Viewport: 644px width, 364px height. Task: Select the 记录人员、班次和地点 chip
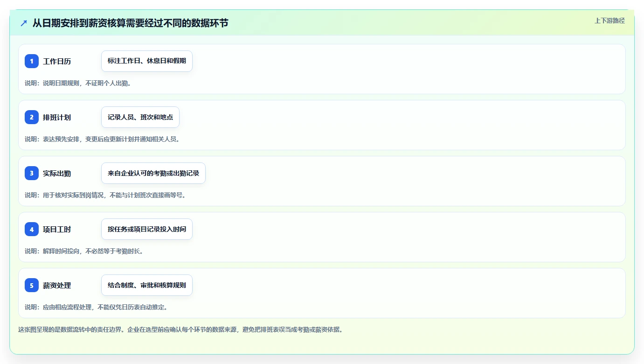pyautogui.click(x=140, y=117)
